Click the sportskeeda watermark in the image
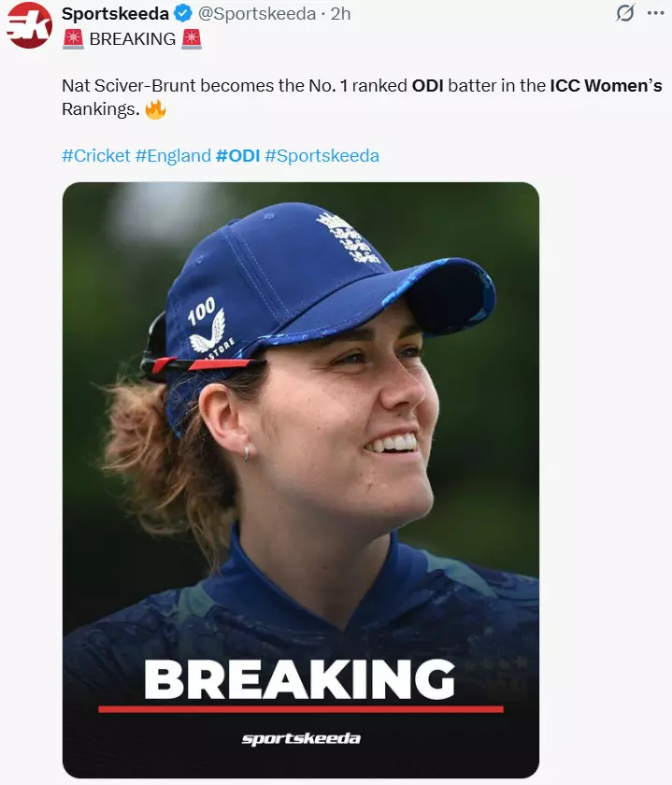672x785 pixels. point(300,739)
